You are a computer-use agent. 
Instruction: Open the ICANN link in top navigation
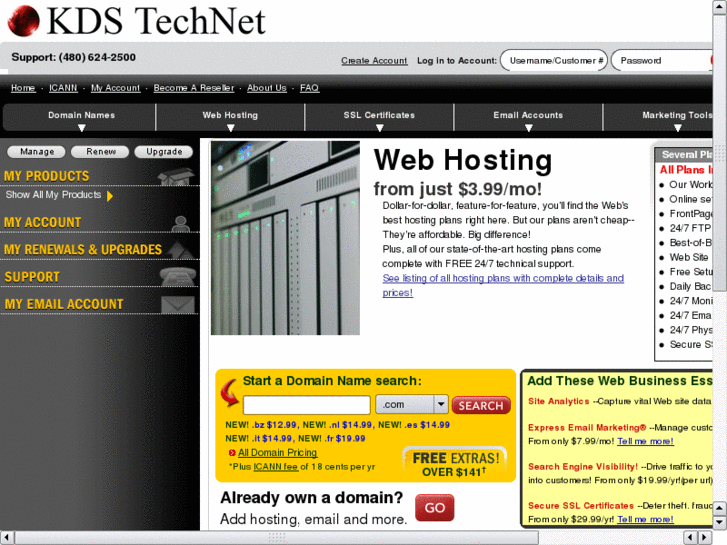tap(64, 88)
